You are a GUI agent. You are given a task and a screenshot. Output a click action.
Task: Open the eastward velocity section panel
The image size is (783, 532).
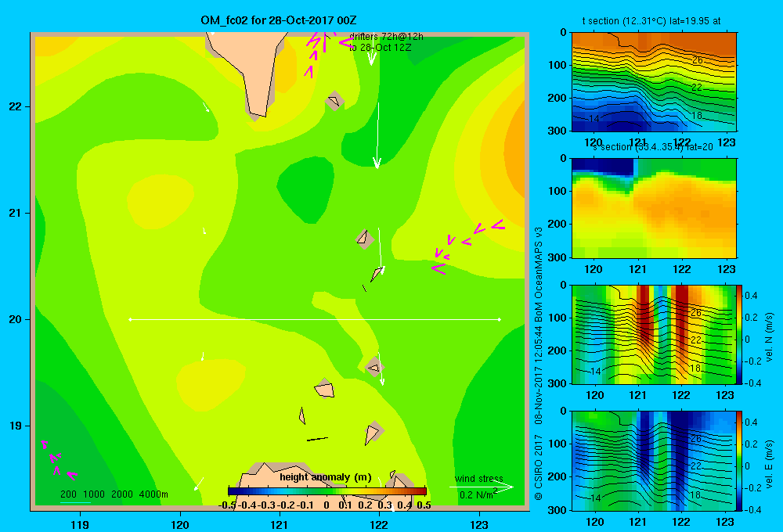[x=654, y=461]
